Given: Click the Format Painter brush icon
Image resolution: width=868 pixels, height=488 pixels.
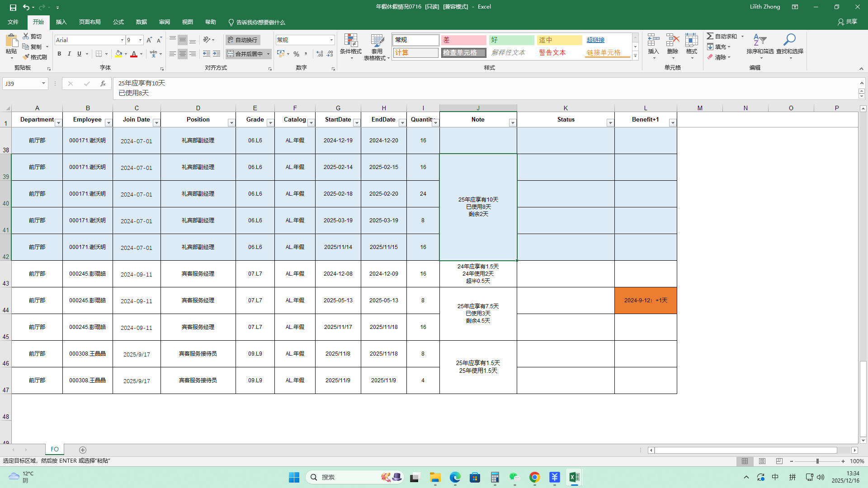Looking at the screenshot, I should tap(26, 57).
